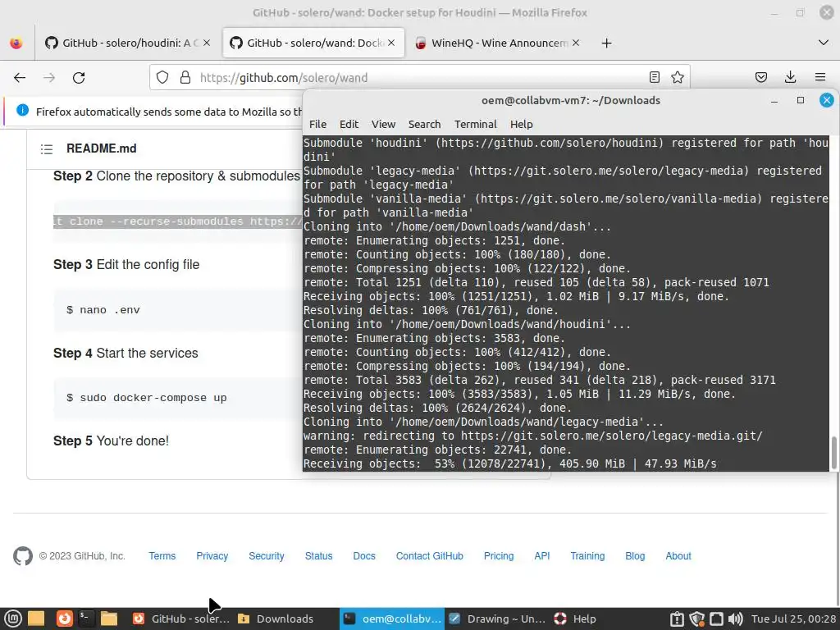Open the Docs footer link
Screen dimensions: 840x630
364,556
